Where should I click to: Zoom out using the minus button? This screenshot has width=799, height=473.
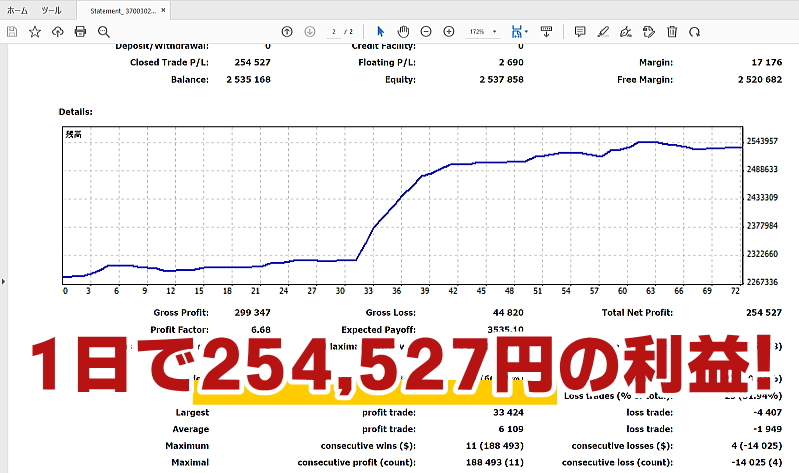(426, 32)
